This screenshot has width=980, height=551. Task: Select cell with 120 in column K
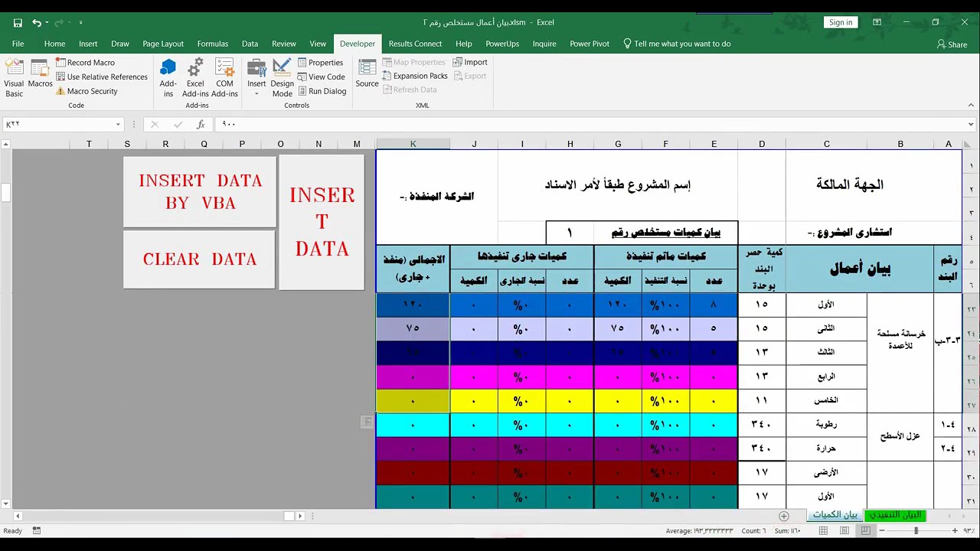point(413,305)
